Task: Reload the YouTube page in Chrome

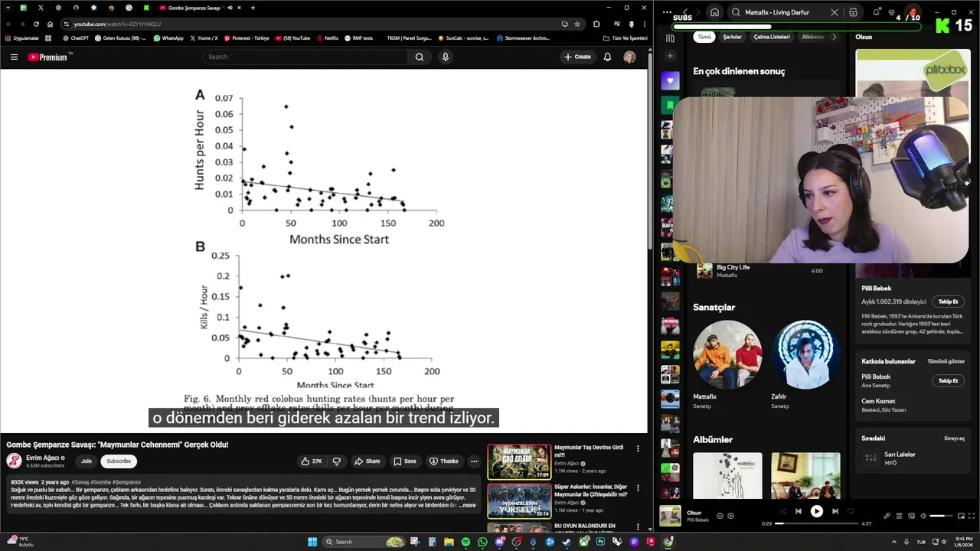Action: 36,24
